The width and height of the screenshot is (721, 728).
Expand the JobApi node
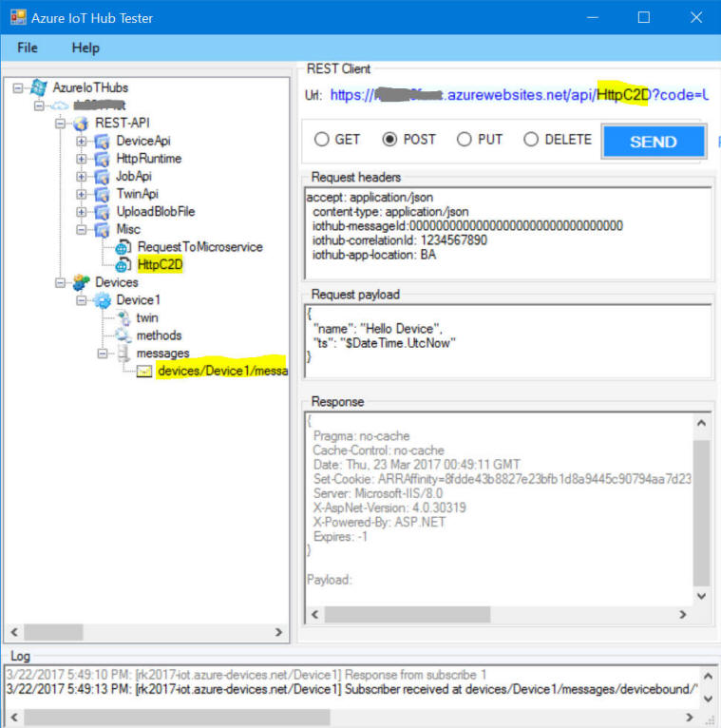coord(81,176)
